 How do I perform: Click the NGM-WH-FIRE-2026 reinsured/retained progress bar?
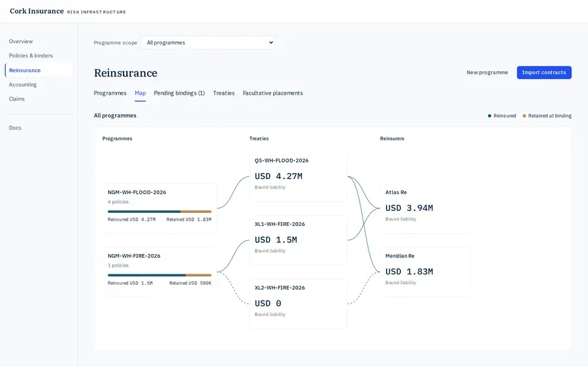click(x=160, y=276)
